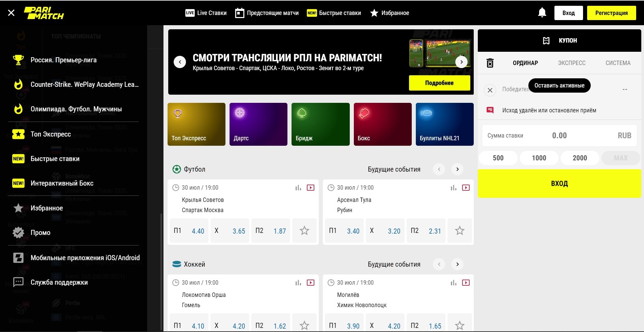Image resolution: width=644 pixels, height=332 pixels.
Task: Clear the coupon with the trash icon
Action: (x=490, y=63)
